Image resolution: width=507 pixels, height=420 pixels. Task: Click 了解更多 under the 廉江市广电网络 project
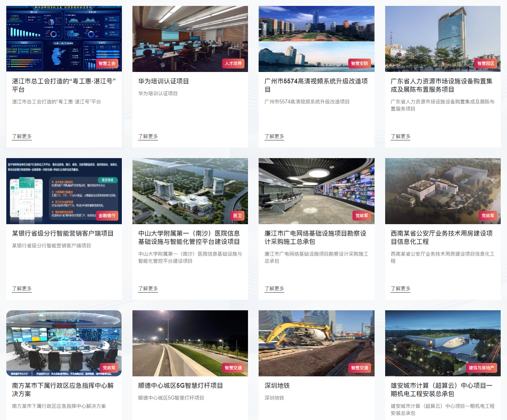point(274,288)
